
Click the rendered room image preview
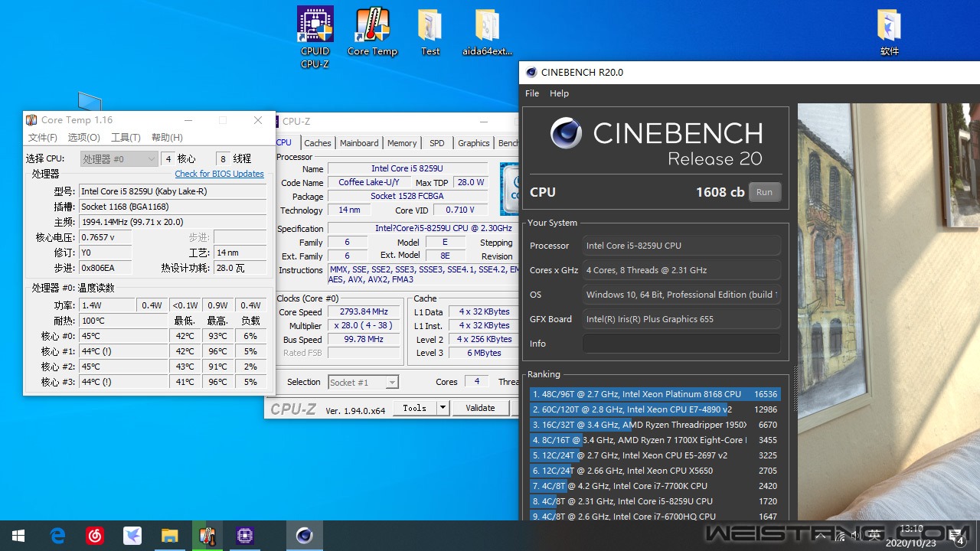888,312
